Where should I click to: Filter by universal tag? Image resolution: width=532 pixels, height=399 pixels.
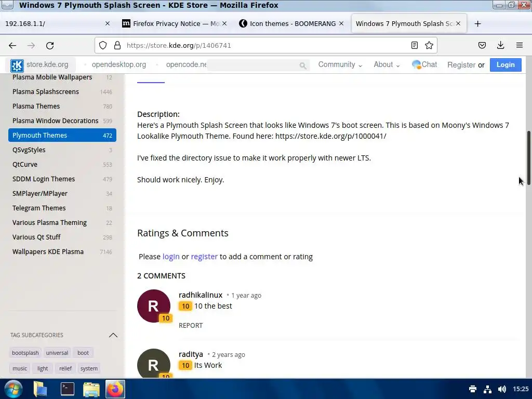click(x=57, y=353)
